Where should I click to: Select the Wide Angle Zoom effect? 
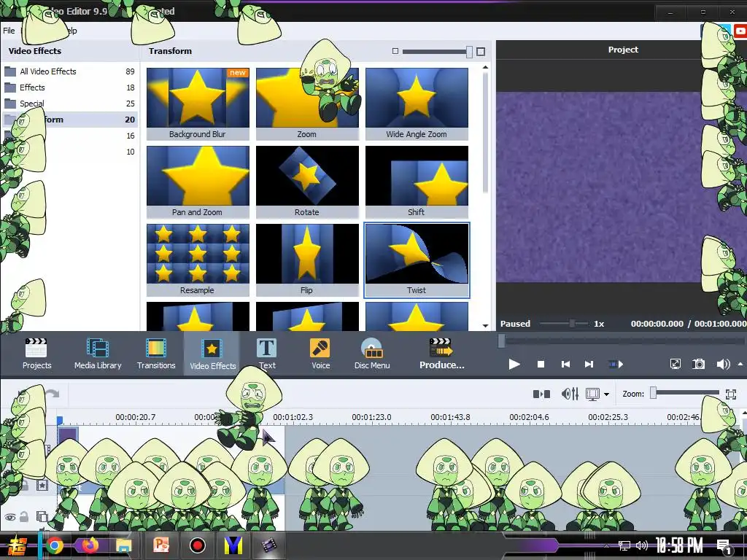(x=417, y=104)
